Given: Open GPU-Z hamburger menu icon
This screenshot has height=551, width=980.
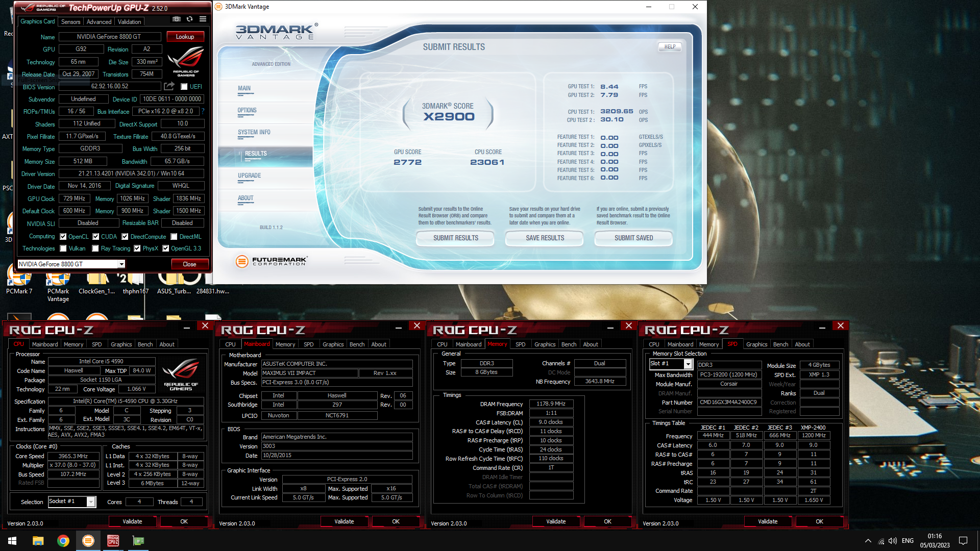Looking at the screenshot, I should click(203, 19).
